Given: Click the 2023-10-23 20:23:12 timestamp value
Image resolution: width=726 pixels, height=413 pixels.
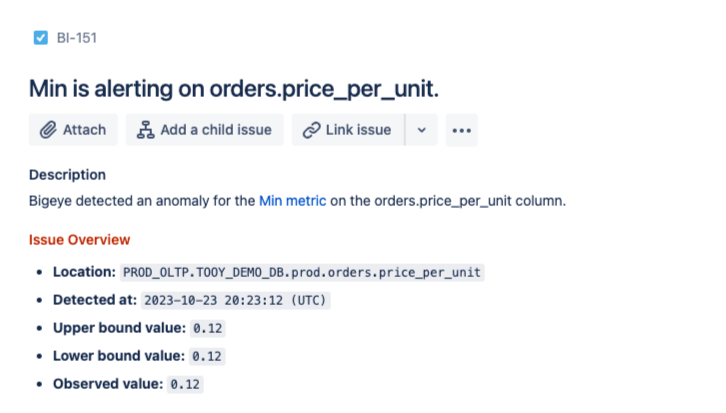Looking at the screenshot, I should [236, 300].
